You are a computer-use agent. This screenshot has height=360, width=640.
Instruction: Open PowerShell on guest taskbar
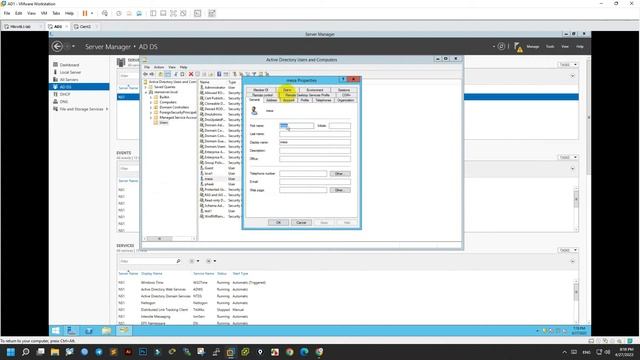tap(89, 331)
